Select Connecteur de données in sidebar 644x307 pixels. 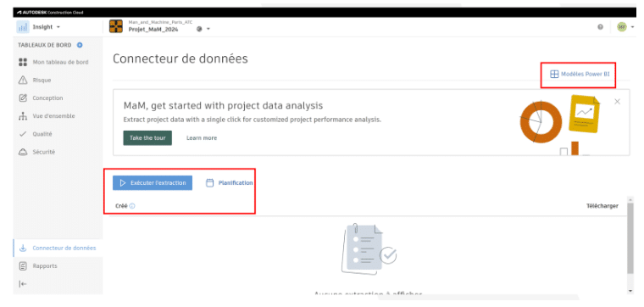(x=58, y=248)
